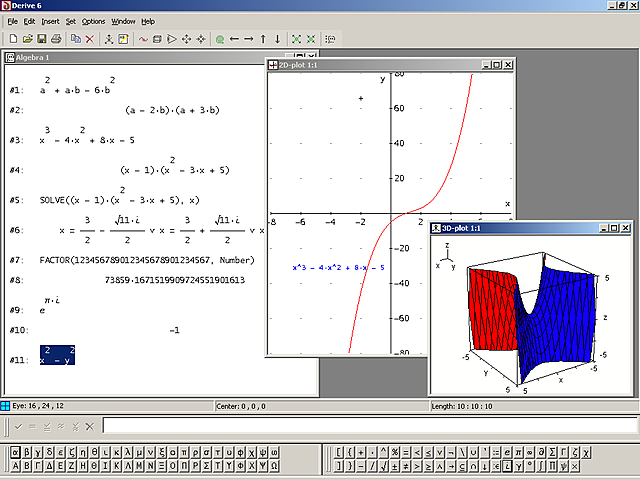Insert lowercase pi from Greek toolbar
640x480 pixels.
point(184,452)
